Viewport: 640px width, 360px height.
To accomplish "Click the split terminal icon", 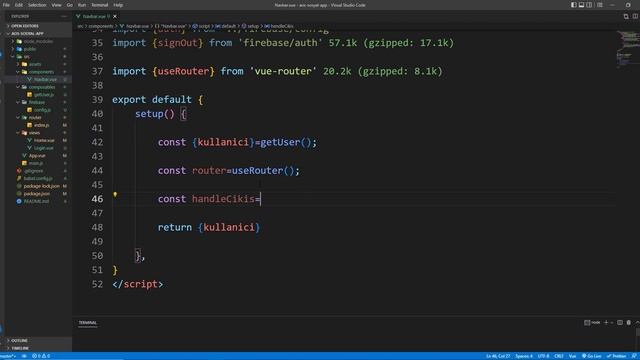I will (620, 322).
